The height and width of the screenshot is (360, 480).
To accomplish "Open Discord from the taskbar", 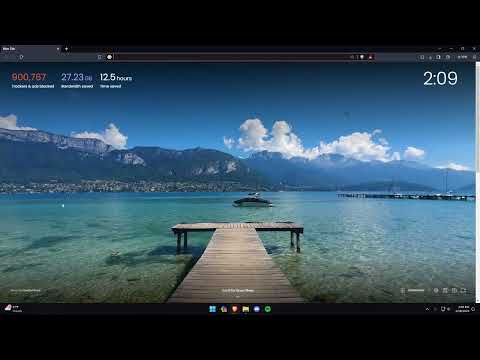I will (x=257, y=309).
